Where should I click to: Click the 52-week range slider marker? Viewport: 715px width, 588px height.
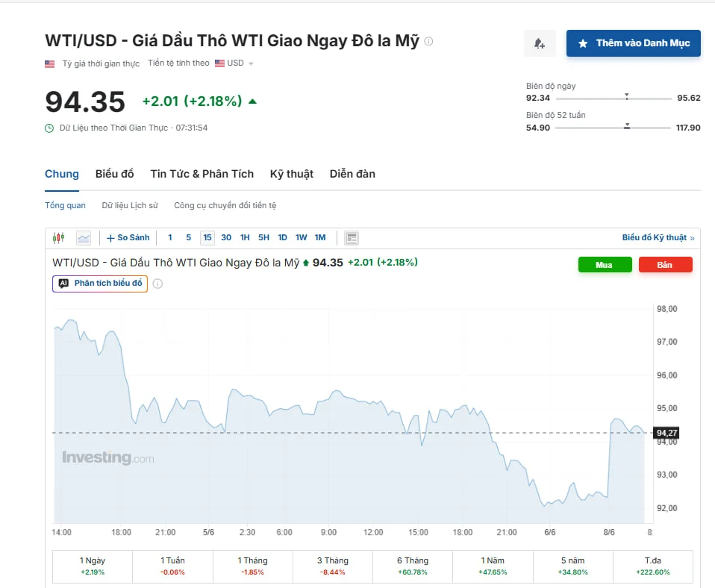627,126
